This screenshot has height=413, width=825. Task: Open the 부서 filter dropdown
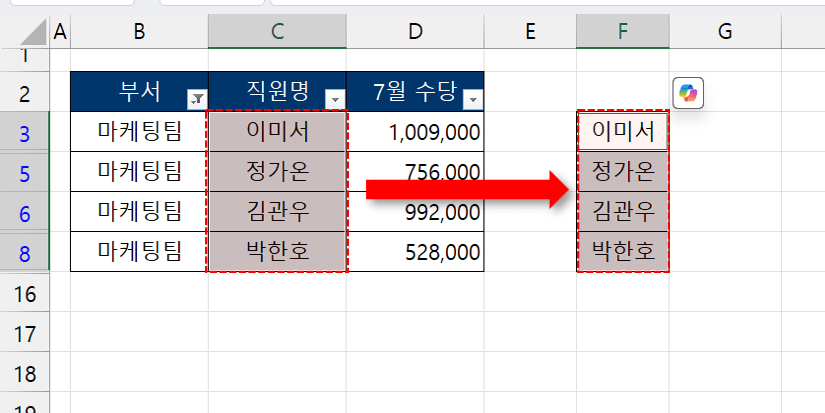[x=197, y=99]
